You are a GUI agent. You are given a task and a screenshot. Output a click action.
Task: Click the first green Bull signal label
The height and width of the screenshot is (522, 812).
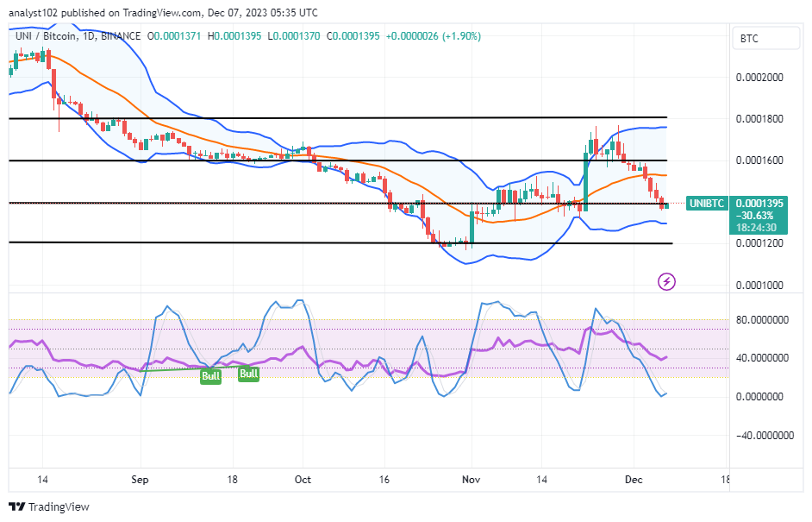tap(211, 376)
